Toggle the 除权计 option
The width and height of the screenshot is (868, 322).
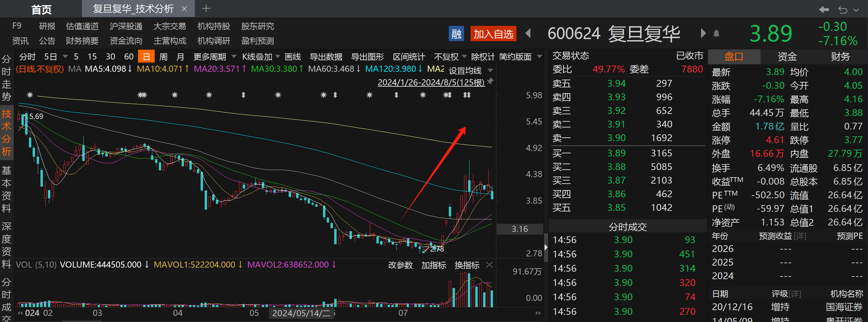pos(483,56)
